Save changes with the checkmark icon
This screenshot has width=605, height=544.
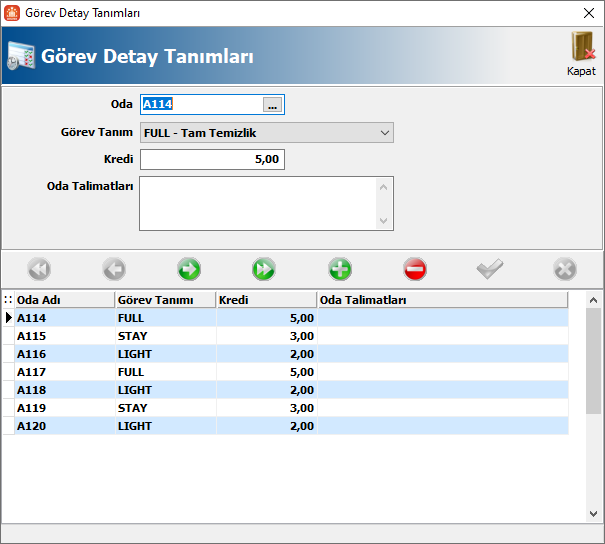click(x=490, y=269)
